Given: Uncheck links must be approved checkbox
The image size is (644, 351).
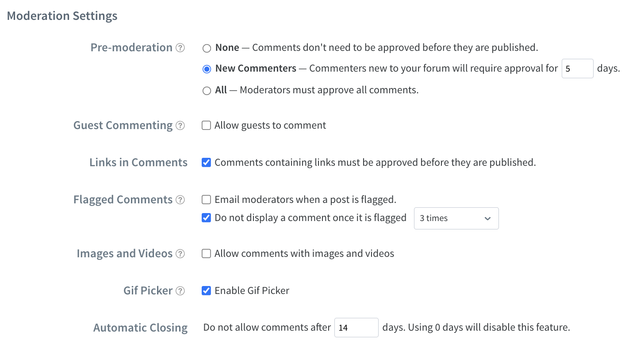Looking at the screenshot, I should point(206,163).
